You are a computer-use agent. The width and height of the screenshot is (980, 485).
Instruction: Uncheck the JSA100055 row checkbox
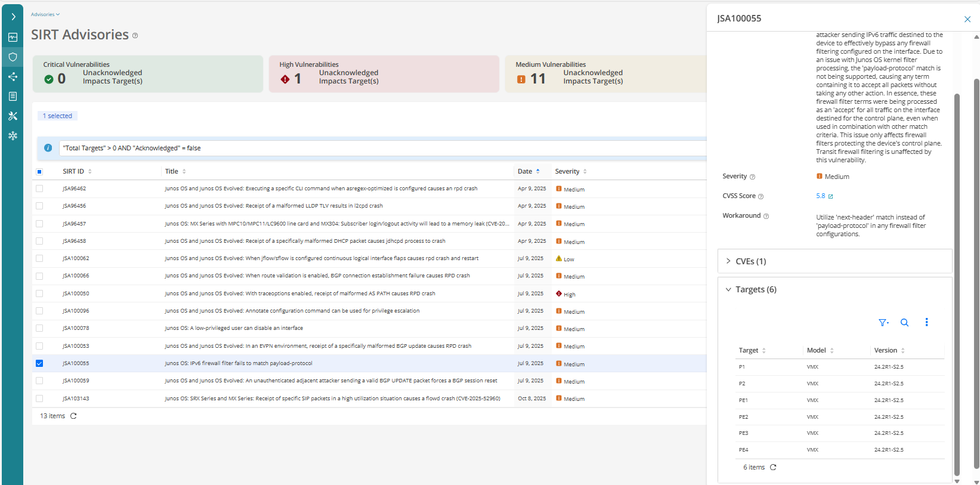point(39,363)
